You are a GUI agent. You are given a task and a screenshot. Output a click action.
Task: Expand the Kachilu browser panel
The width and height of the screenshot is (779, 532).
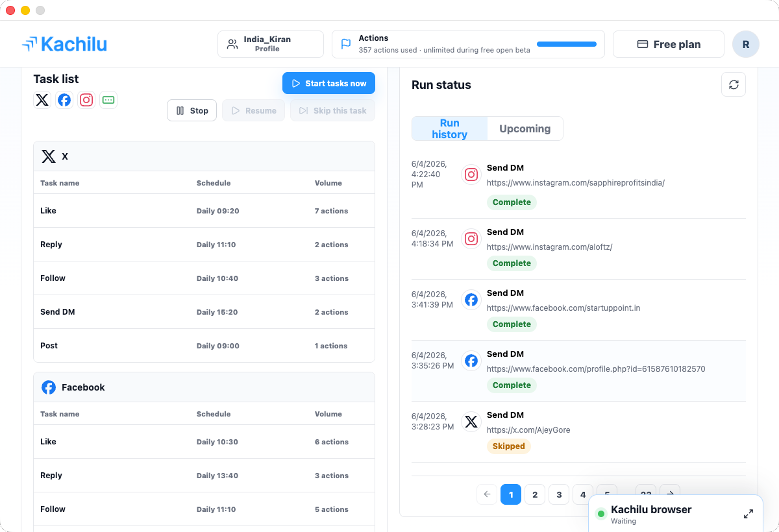(748, 514)
